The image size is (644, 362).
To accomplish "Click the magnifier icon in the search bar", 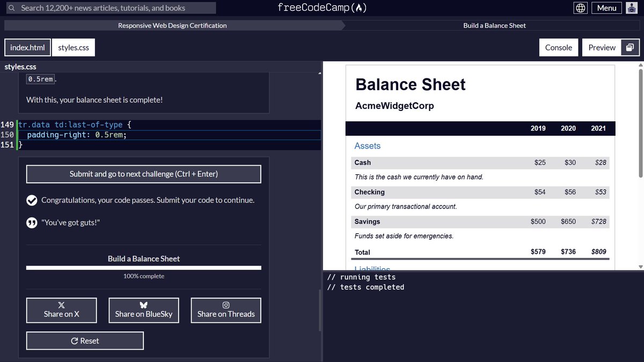I will pos(11,8).
